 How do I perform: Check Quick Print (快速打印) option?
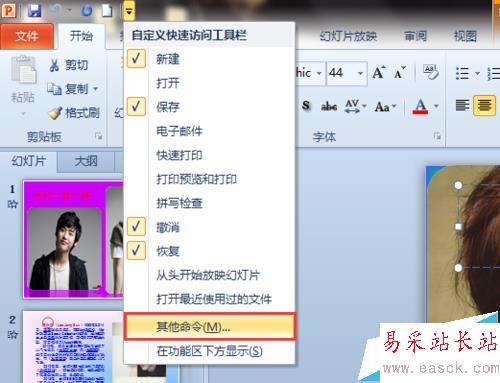[x=209, y=155]
